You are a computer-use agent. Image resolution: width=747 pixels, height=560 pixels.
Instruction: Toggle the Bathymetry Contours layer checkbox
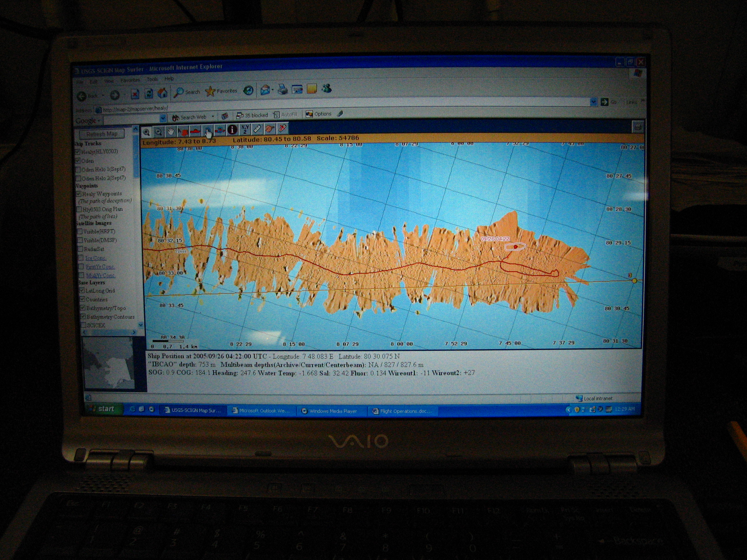coord(83,317)
